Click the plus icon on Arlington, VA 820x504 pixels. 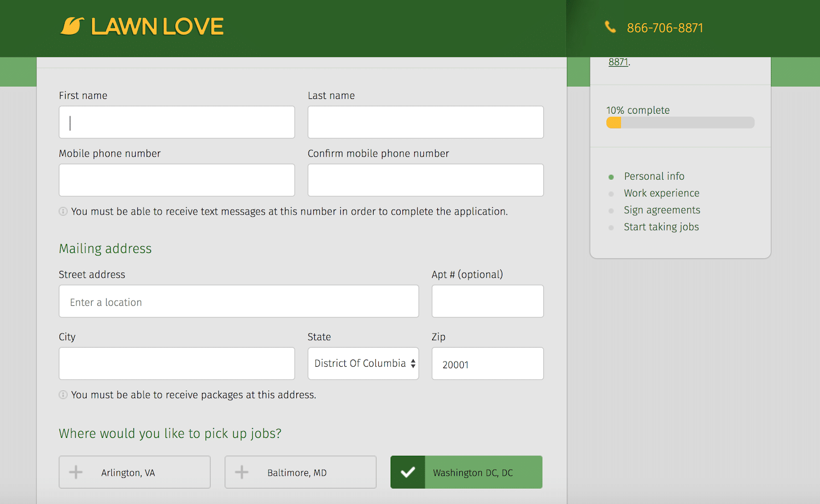coord(76,472)
